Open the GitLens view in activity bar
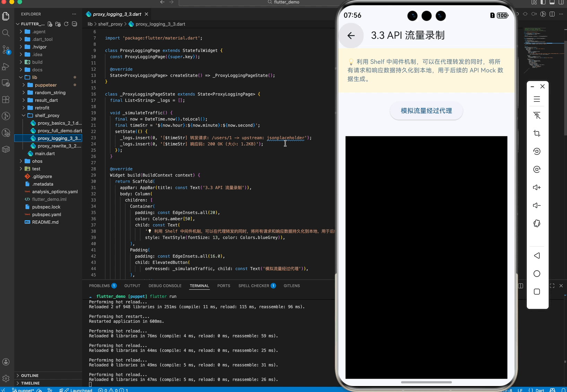567x392 pixels. 6,116
